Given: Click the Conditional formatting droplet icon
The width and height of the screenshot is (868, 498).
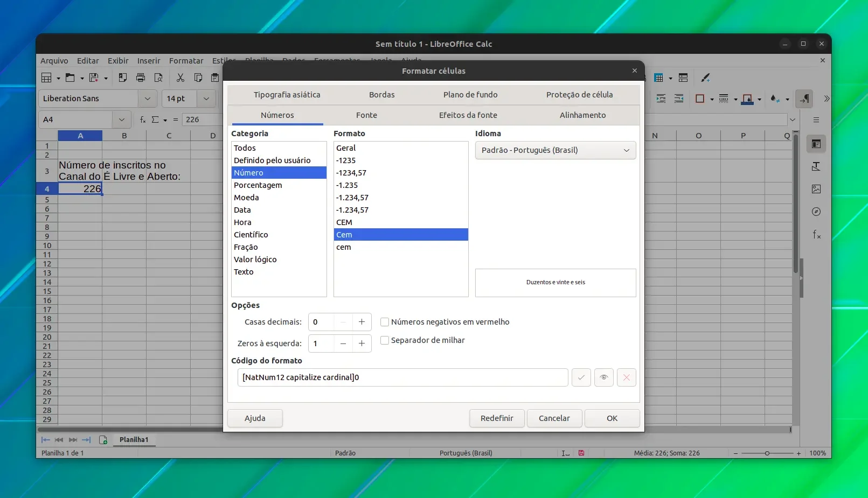Looking at the screenshot, I should (775, 99).
